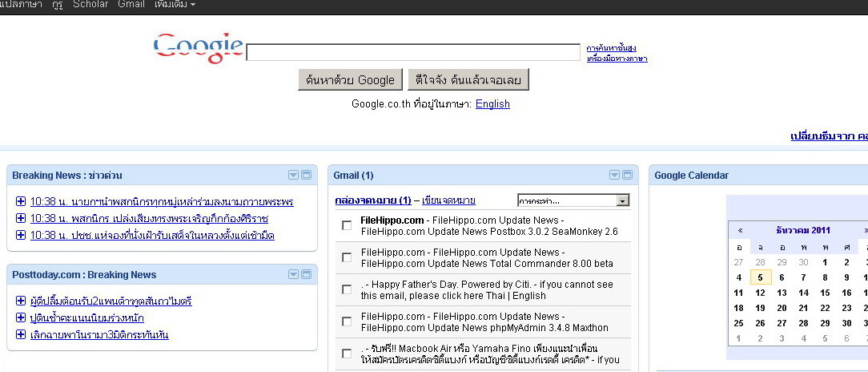Open Gmail in the top bar
This screenshot has height=372, width=868.
131,5
